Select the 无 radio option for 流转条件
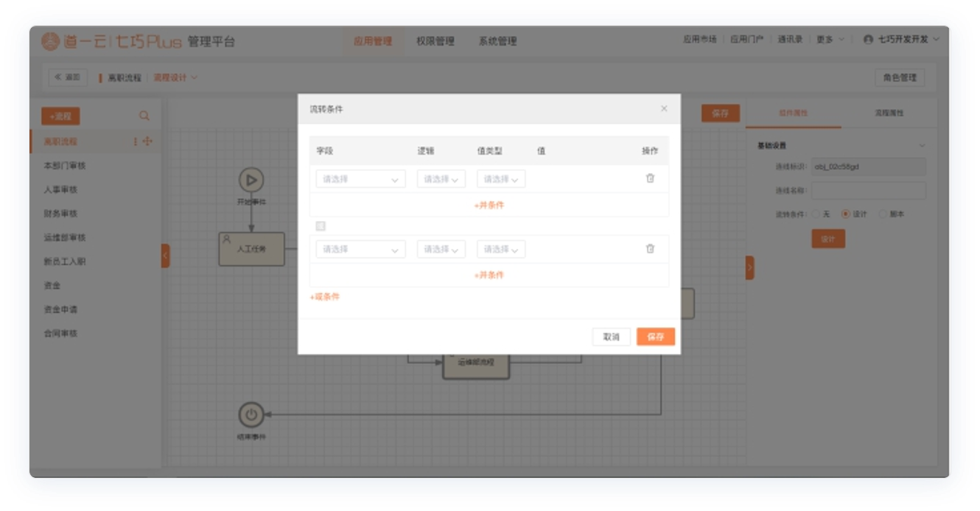The width and height of the screenshot is (980, 511). 816,214
